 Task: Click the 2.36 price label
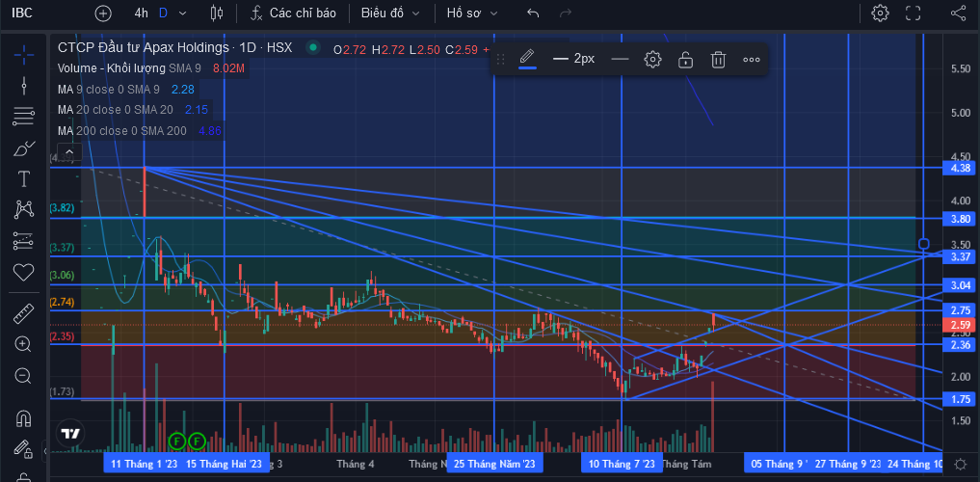(960, 344)
